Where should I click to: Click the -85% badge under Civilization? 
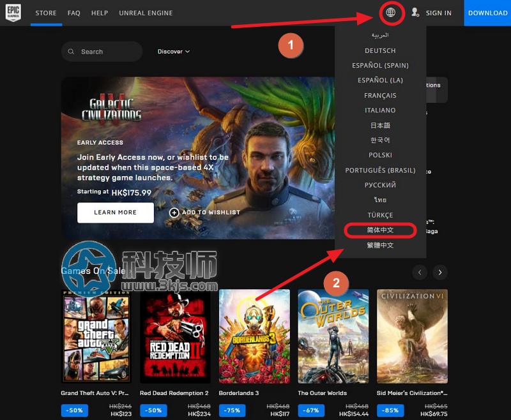coord(390,410)
